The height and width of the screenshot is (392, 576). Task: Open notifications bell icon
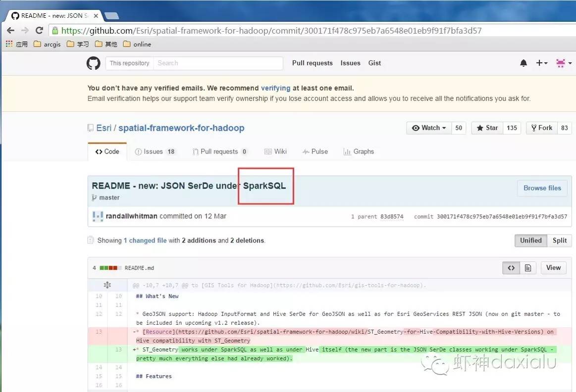point(524,63)
